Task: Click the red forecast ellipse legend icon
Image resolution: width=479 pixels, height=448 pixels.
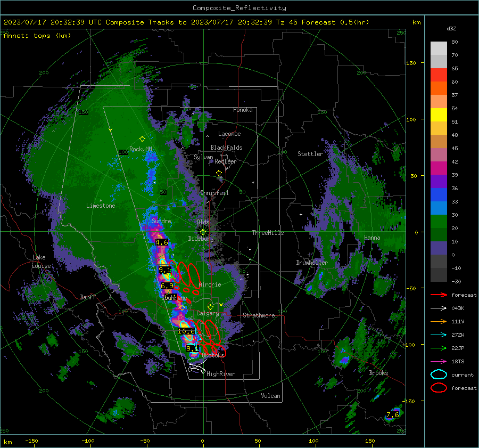Action: coord(439,388)
